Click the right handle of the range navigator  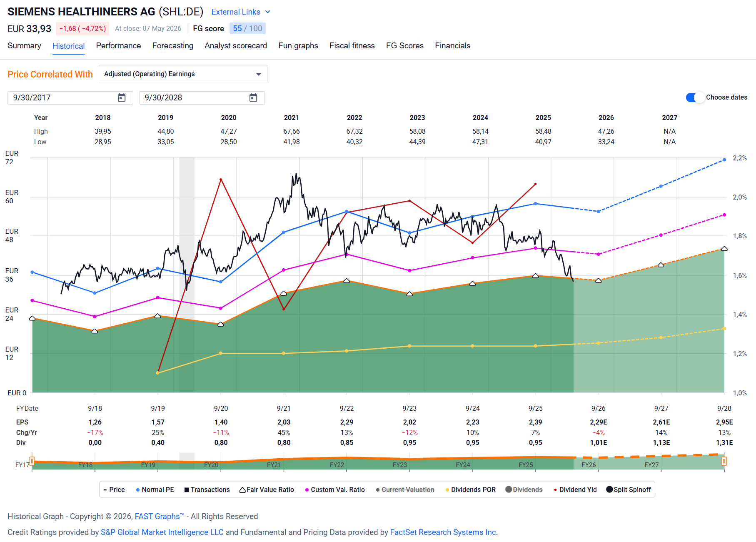[x=724, y=461]
